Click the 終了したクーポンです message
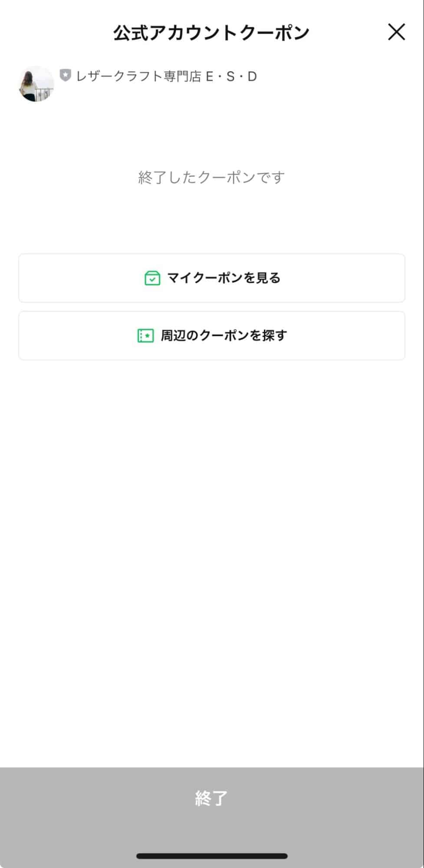Screen dimensions: 424x868 point(211,177)
